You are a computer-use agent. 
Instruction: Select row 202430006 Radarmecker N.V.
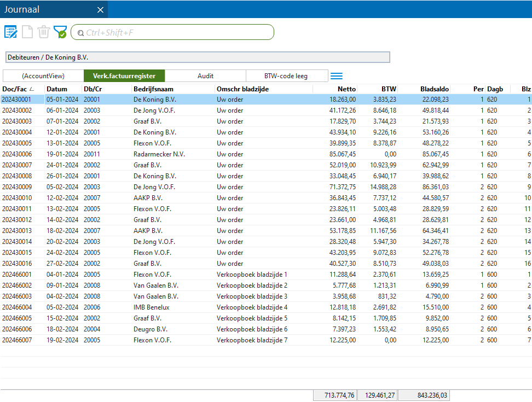click(159, 154)
